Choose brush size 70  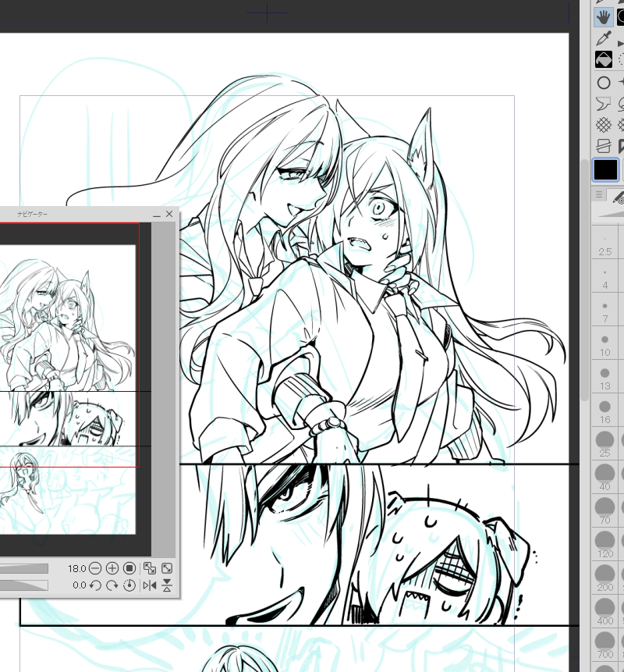coord(604,512)
